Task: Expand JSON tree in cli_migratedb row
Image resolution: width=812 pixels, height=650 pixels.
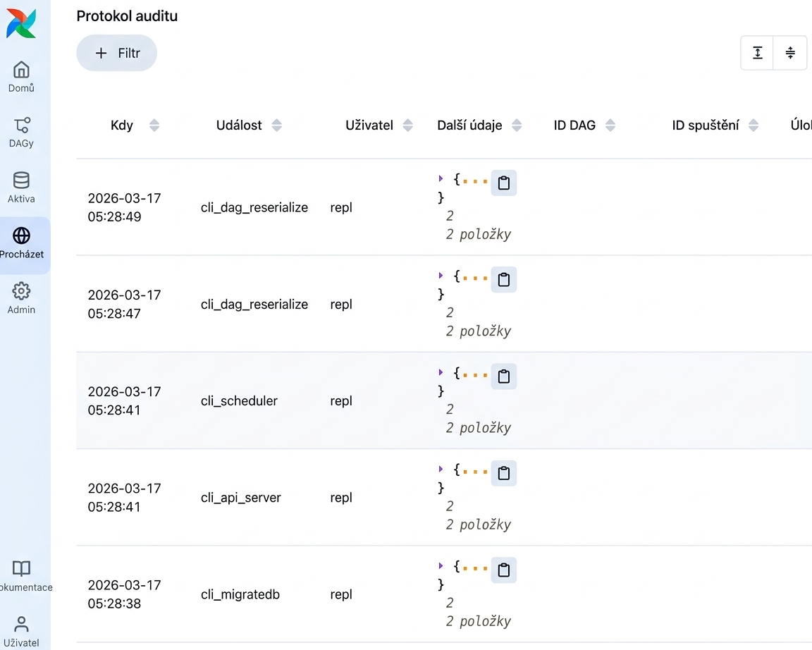Action: (441, 565)
